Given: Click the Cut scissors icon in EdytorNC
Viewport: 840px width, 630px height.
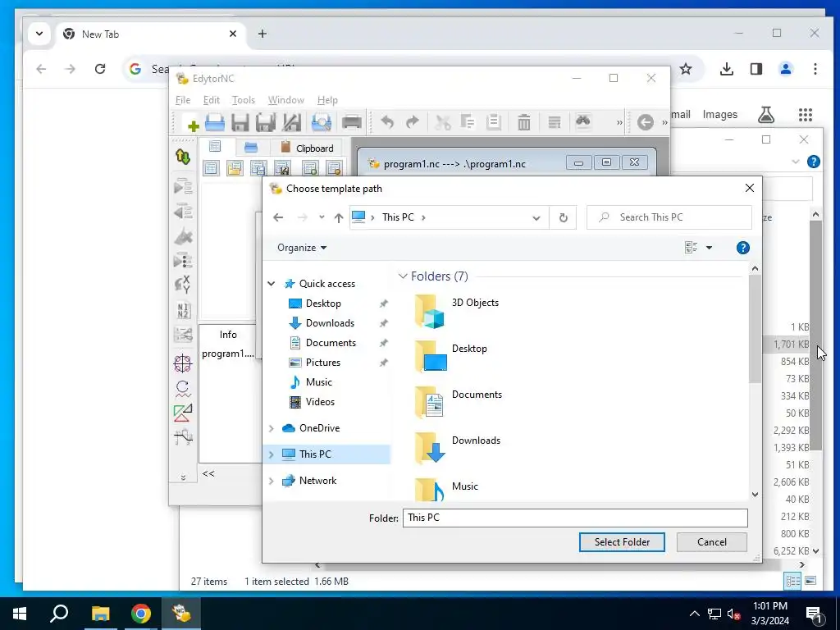Looking at the screenshot, I should pyautogui.click(x=442, y=123).
